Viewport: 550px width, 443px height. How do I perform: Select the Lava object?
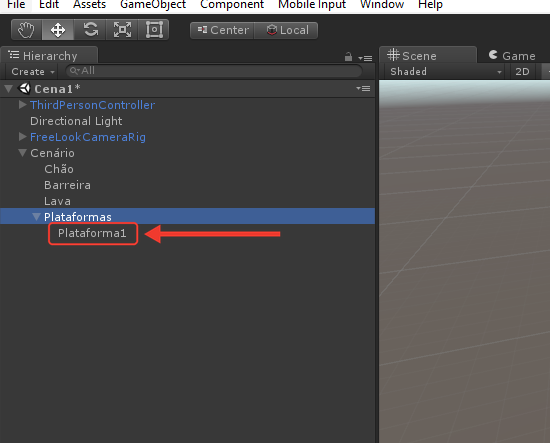(x=57, y=201)
